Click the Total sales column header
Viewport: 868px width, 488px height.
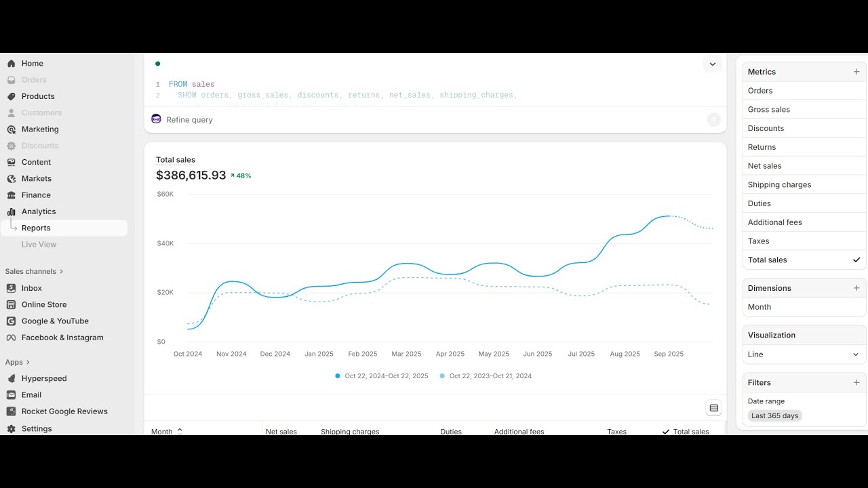click(686, 432)
